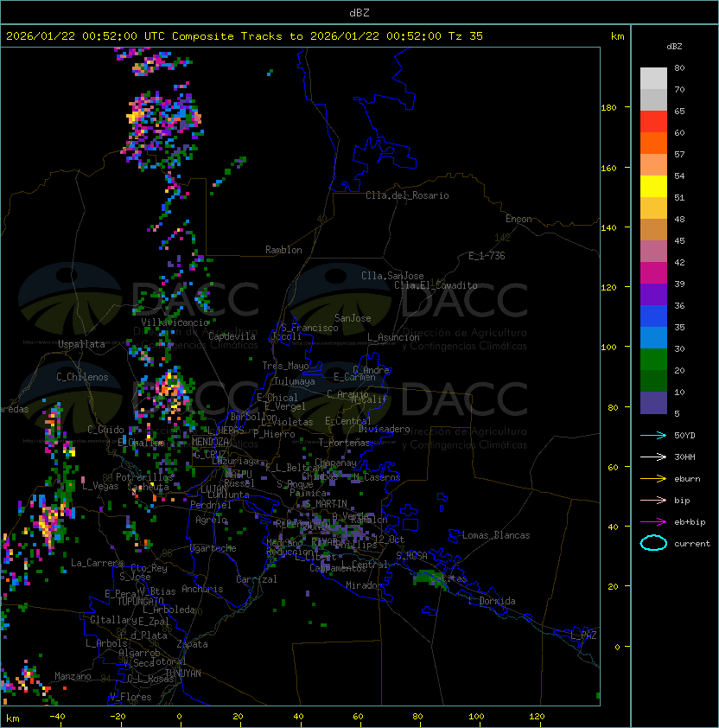Click the white 30HM track arrow
Image resolution: width=719 pixels, height=728 pixels.
coord(653,457)
